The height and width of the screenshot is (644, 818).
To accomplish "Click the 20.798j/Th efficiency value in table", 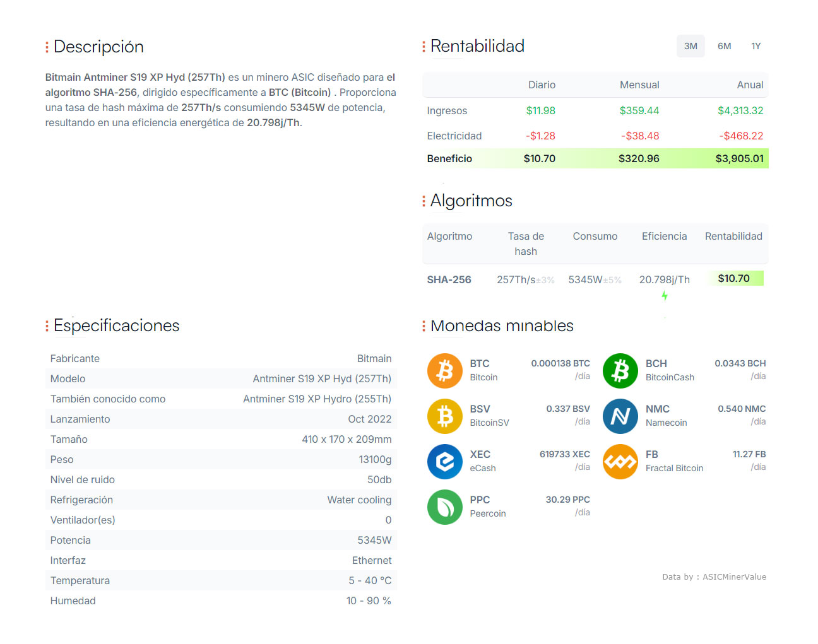I will tap(664, 279).
